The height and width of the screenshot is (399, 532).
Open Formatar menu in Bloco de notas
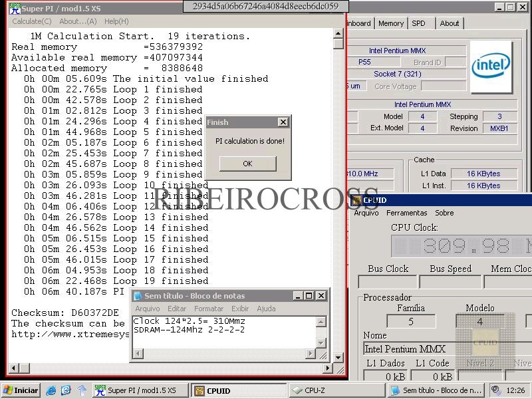pyautogui.click(x=209, y=309)
